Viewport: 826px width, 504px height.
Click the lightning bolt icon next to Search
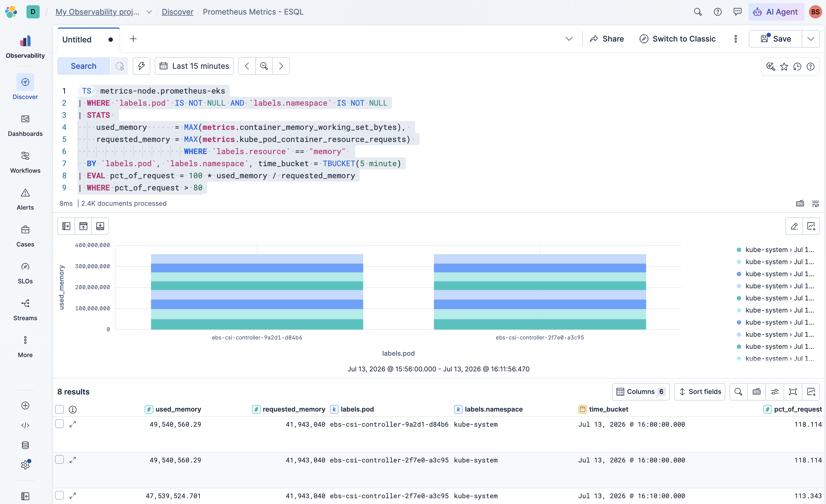point(141,66)
